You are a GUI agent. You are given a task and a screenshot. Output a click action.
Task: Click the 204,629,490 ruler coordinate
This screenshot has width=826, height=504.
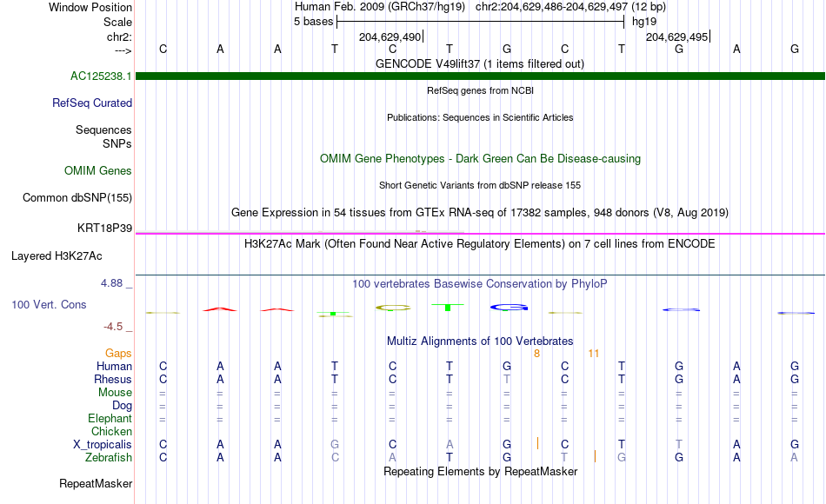pyautogui.click(x=390, y=36)
